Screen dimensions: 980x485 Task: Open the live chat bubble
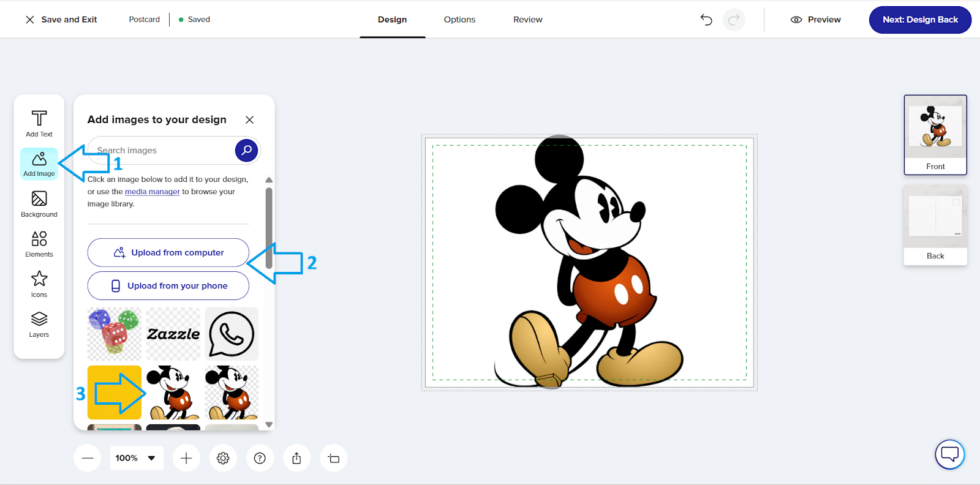click(949, 454)
